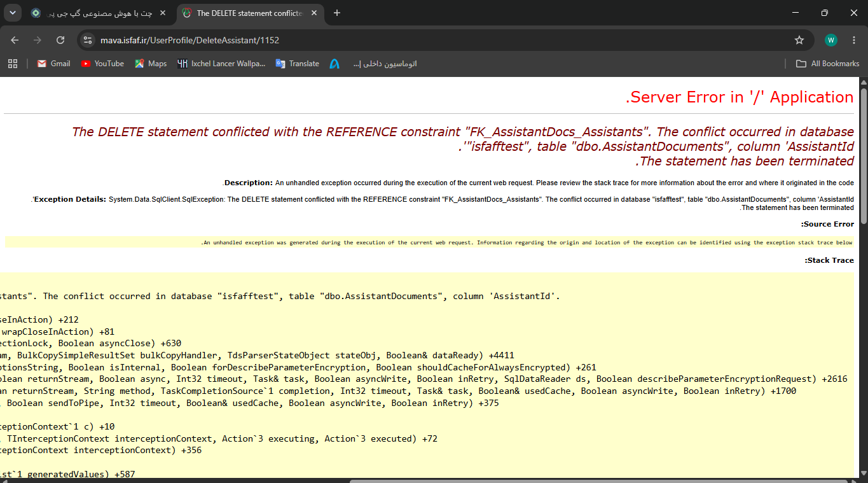The height and width of the screenshot is (483, 868).
Task: Open the W profile avatar
Action: [x=831, y=40]
